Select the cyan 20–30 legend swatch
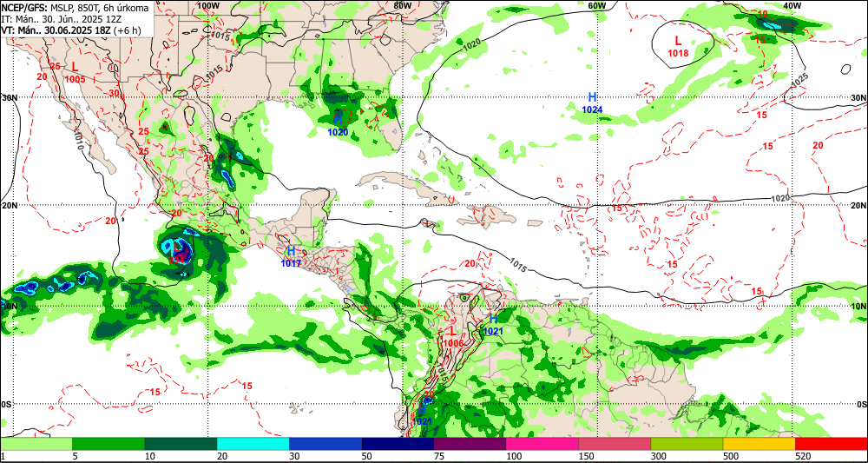This screenshot has width=868, height=463. pyautogui.click(x=253, y=444)
